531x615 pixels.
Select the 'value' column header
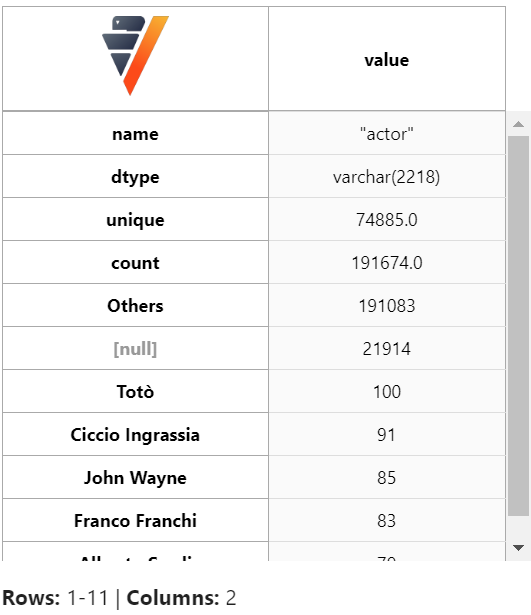tap(387, 59)
